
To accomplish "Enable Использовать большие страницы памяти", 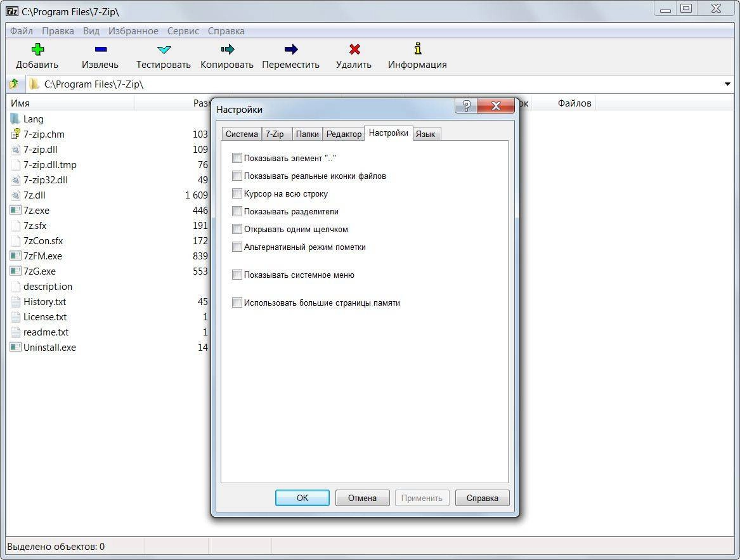I will click(x=237, y=303).
